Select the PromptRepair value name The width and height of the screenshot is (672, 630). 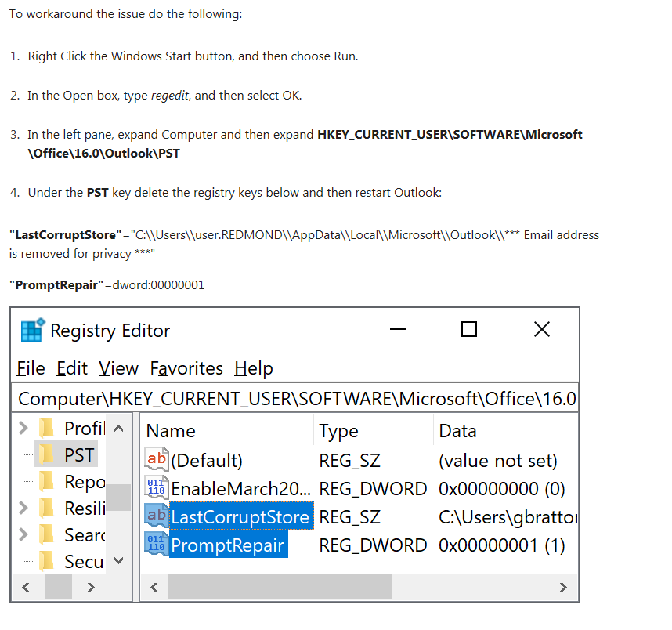pyautogui.click(x=226, y=545)
